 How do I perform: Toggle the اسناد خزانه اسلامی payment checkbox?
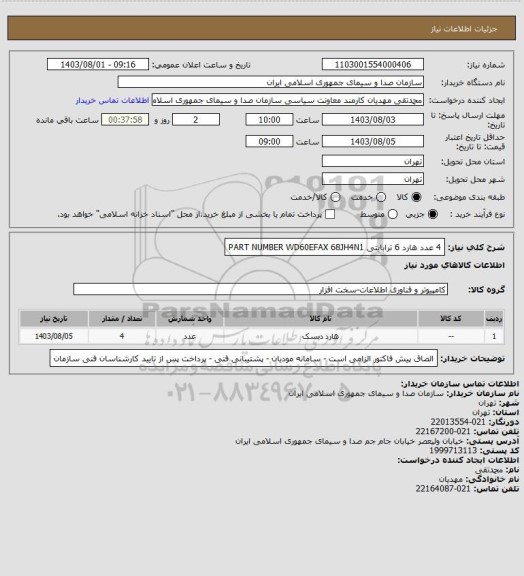(x=330, y=214)
